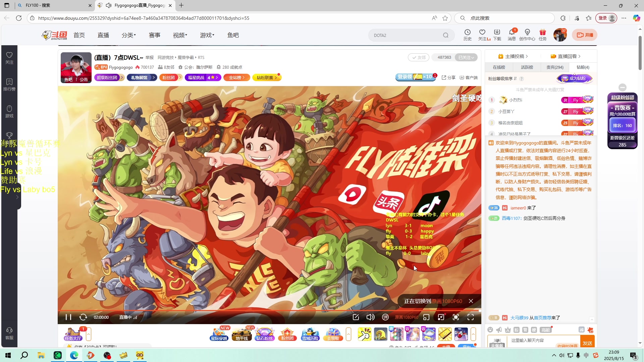644x362 pixels.
Task: Toggle web page fullscreen mode
Action: pyautogui.click(x=456, y=317)
